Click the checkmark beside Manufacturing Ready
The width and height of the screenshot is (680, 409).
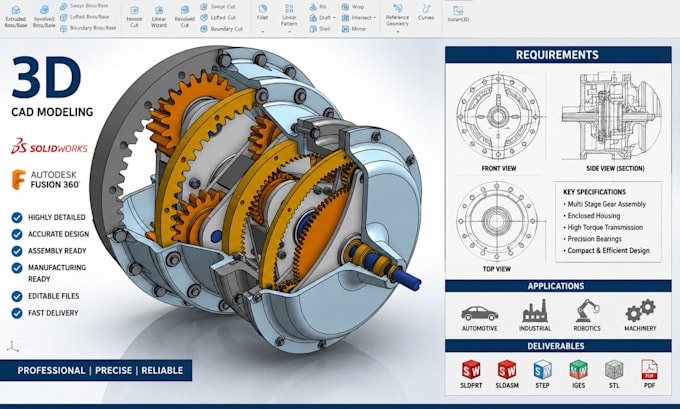17,268
